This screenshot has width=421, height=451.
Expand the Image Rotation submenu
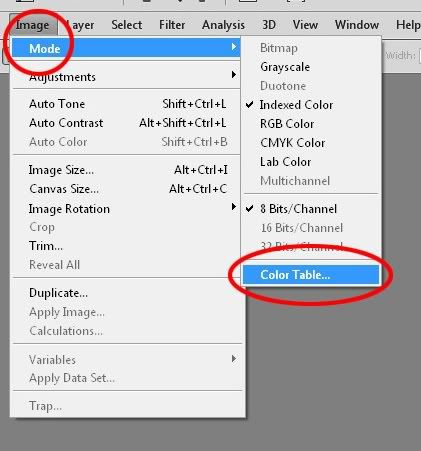click(126, 209)
